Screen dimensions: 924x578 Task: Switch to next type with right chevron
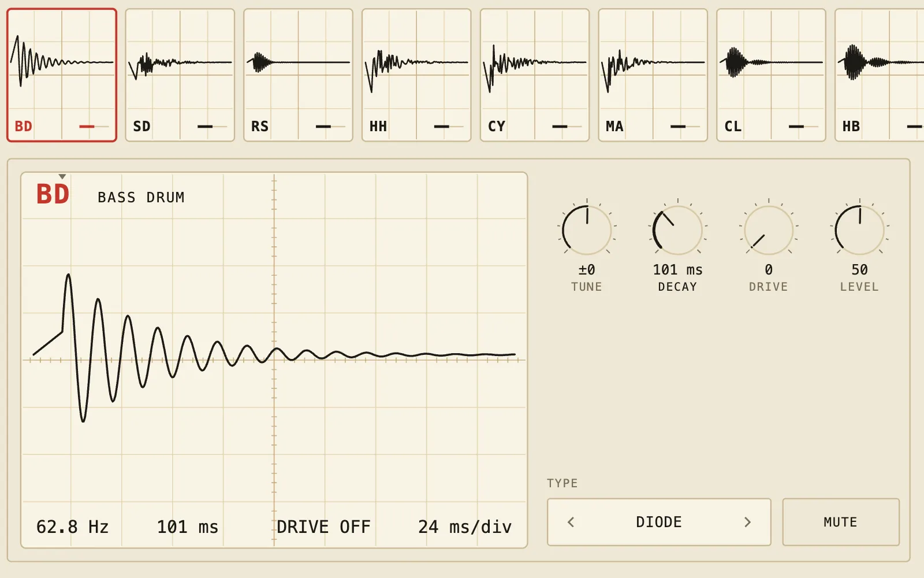click(747, 522)
